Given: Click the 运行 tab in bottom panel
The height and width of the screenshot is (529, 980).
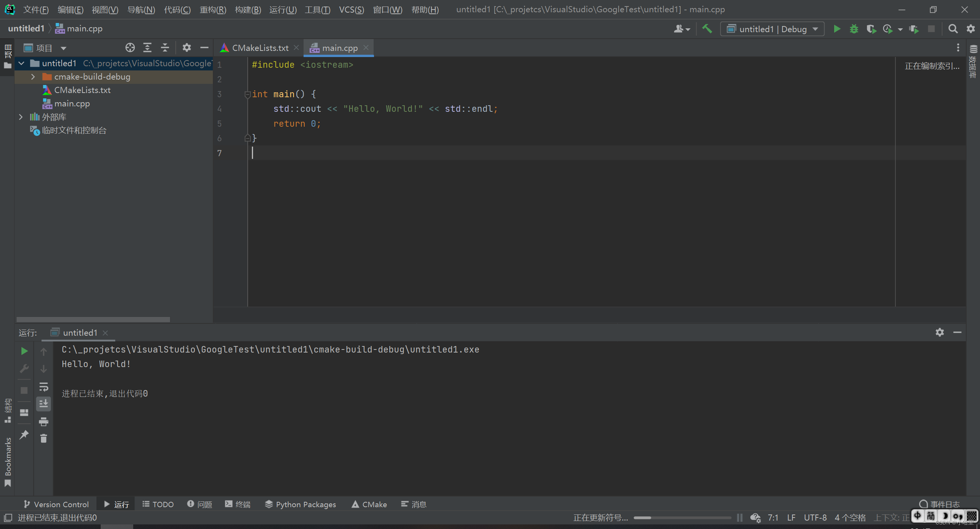Looking at the screenshot, I should (x=117, y=504).
